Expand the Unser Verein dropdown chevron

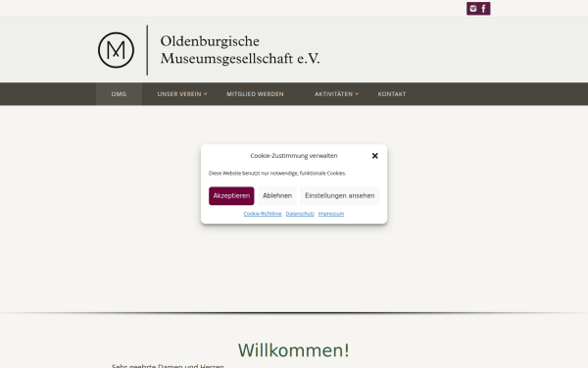(x=205, y=94)
